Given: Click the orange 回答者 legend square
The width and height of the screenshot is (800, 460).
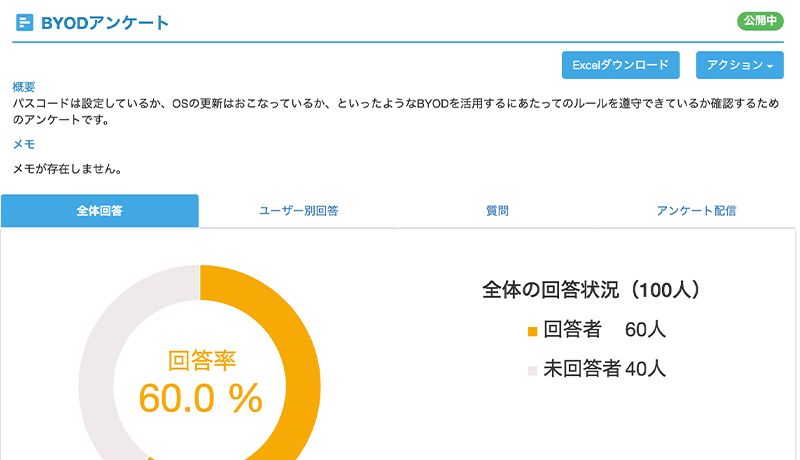Looking at the screenshot, I should [532, 331].
